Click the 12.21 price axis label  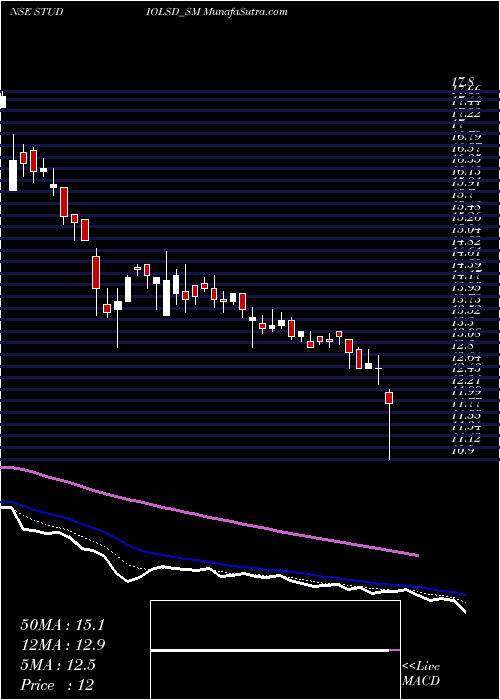click(x=466, y=381)
